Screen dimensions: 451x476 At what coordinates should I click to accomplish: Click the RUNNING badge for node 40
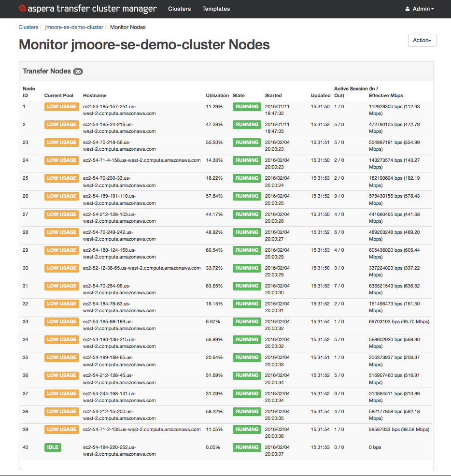pos(247,447)
